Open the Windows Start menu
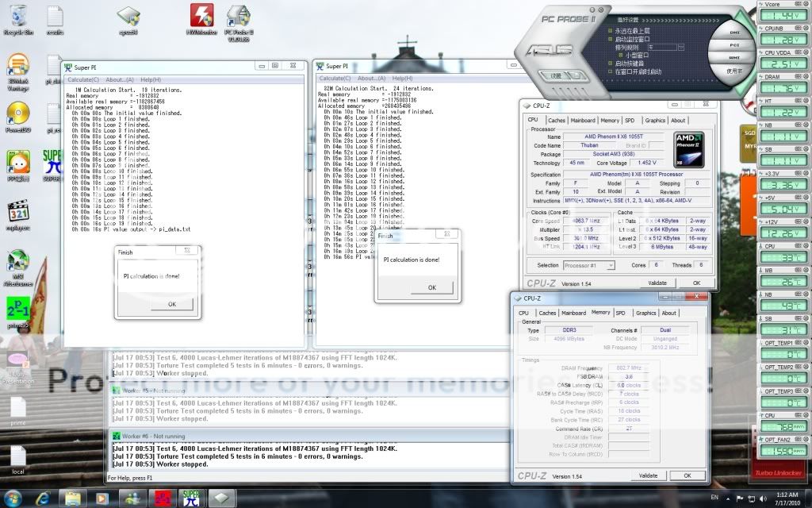The width and height of the screenshot is (812, 508). pyautogui.click(x=12, y=499)
